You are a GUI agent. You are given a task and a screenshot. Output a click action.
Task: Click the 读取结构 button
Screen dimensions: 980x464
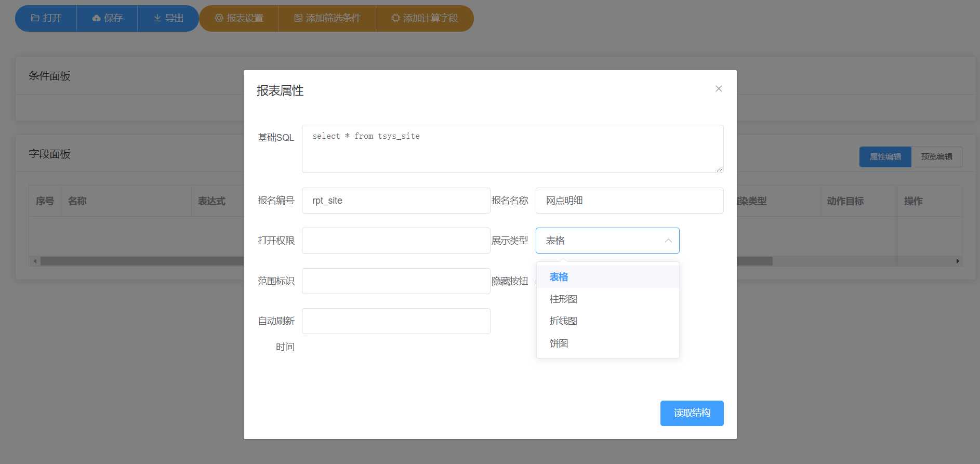[x=692, y=413]
